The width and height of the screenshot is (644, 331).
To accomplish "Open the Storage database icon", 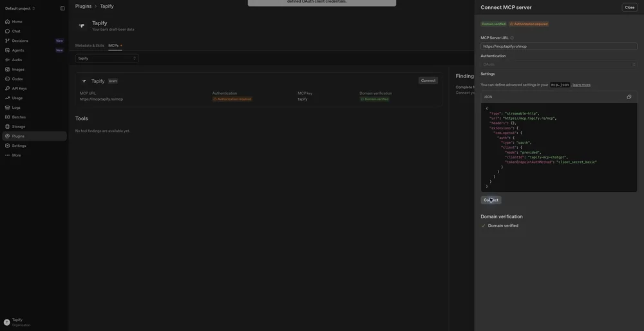I will 7,126.
